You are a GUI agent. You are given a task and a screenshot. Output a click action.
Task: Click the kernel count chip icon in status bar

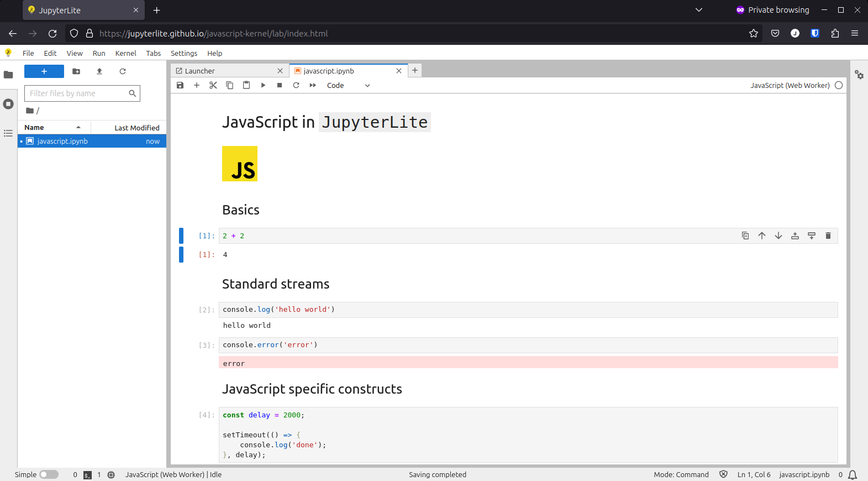[111, 475]
